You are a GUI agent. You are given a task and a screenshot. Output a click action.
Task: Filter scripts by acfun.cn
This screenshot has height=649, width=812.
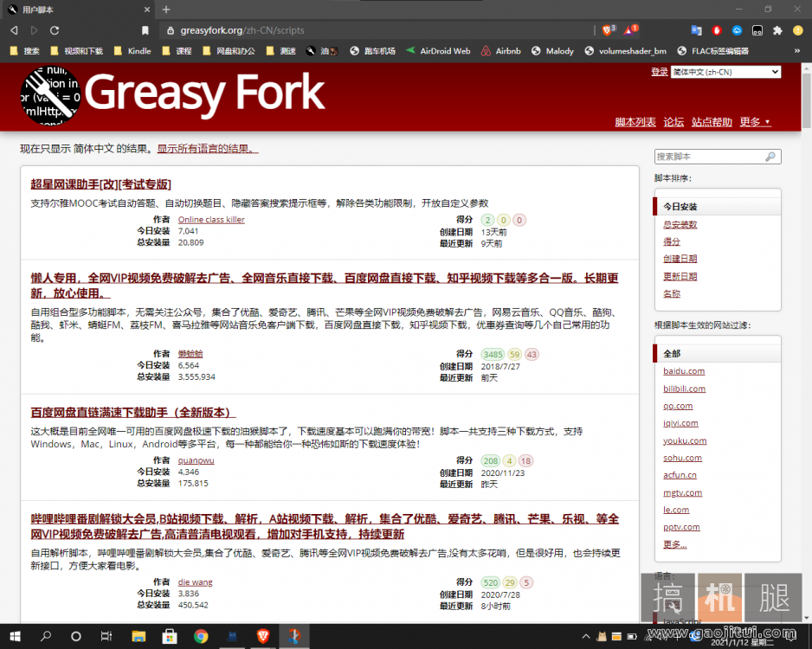pyautogui.click(x=680, y=474)
